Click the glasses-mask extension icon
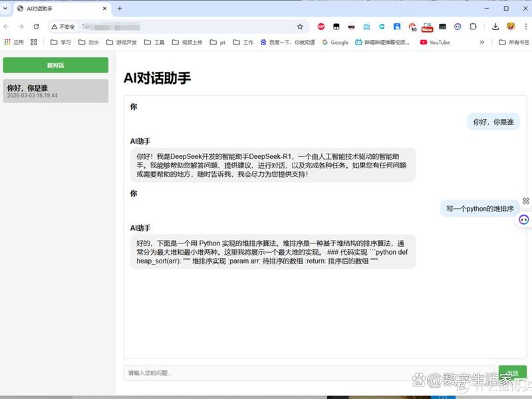The image size is (532, 399). (x=352, y=27)
